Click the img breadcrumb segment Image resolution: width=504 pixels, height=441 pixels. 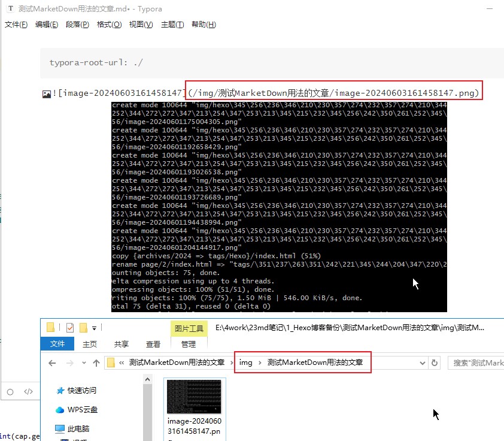(x=246, y=363)
